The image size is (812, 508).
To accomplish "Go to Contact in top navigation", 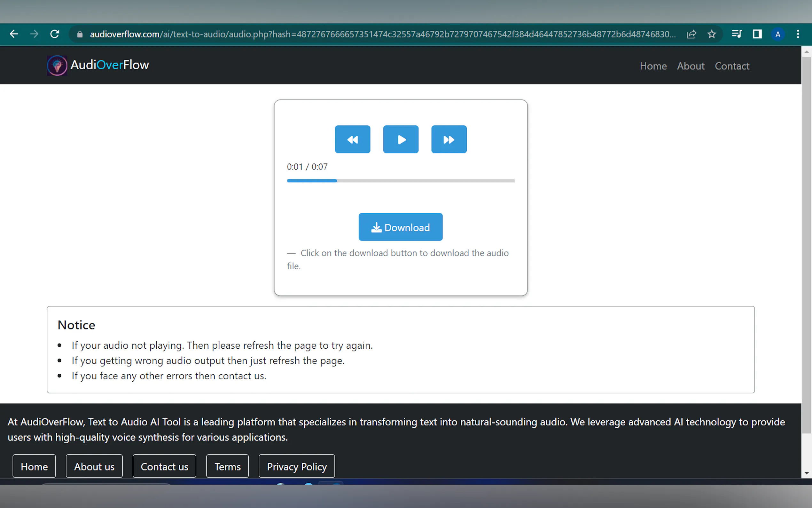I will click(x=732, y=66).
